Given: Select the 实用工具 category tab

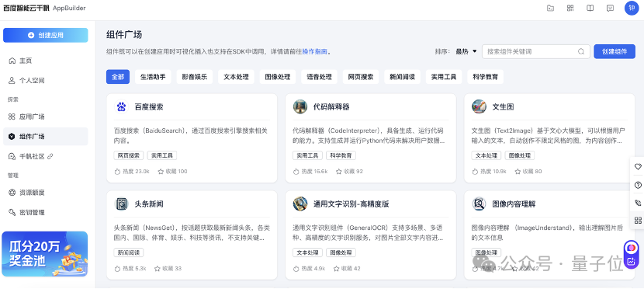Looking at the screenshot, I should (444, 77).
